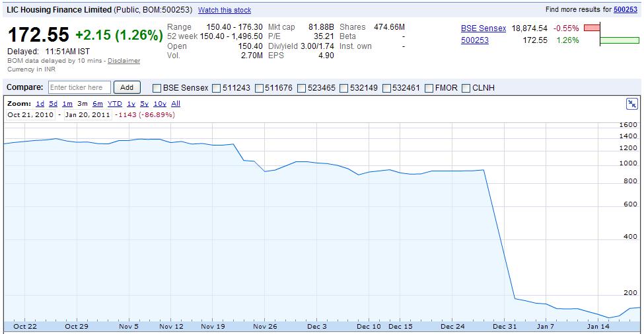Enable the 532461 comparison checkbox
This screenshot has height=334, width=644.
(386, 87)
